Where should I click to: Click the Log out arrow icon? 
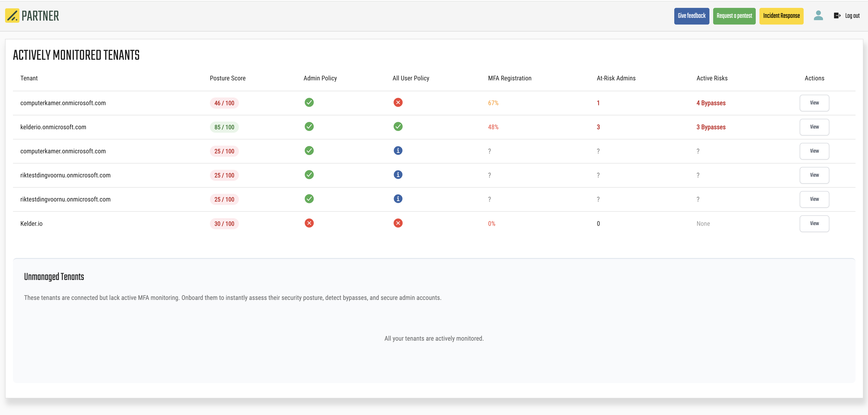click(837, 16)
